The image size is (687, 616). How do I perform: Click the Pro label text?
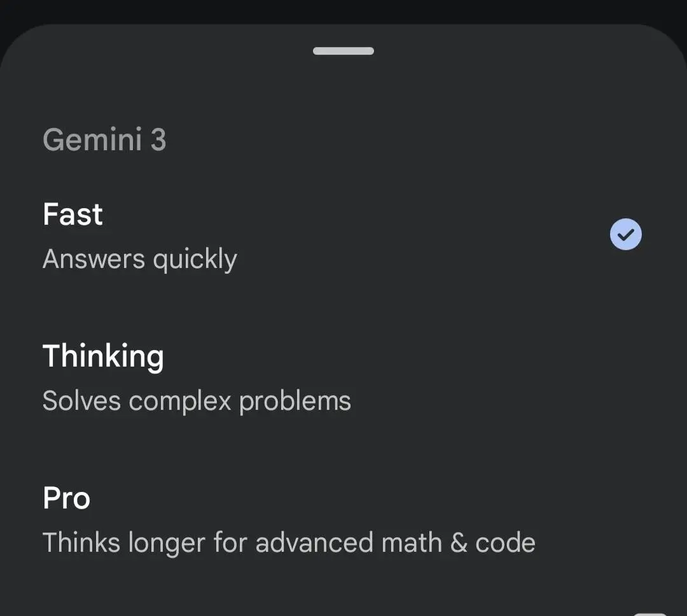point(66,498)
